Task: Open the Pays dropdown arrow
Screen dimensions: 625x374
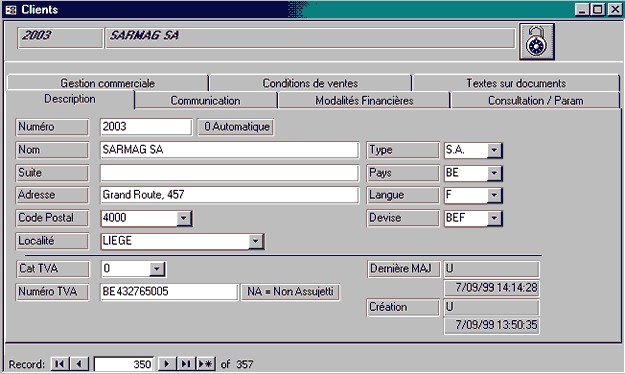Action: [494, 173]
